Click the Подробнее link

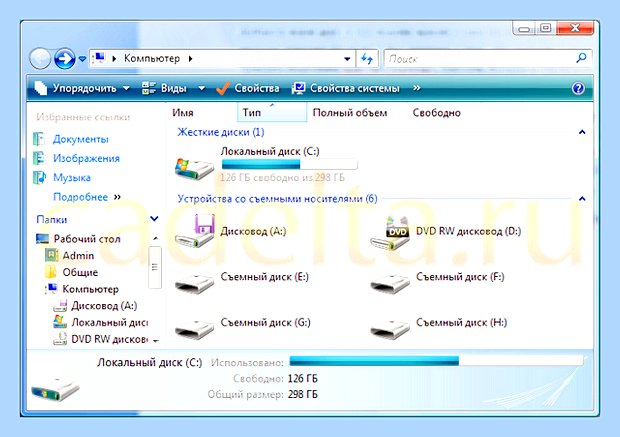[x=80, y=197]
